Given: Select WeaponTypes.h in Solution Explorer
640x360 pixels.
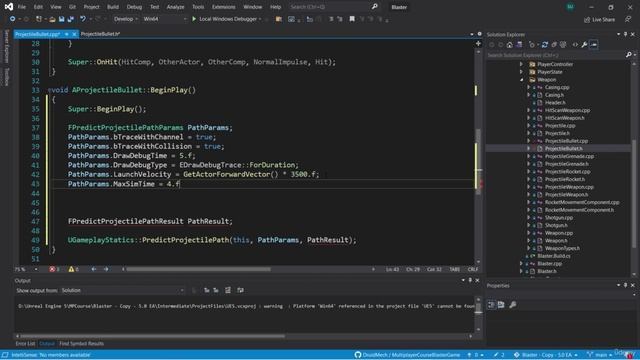Looking at the screenshot, I should (x=562, y=248).
